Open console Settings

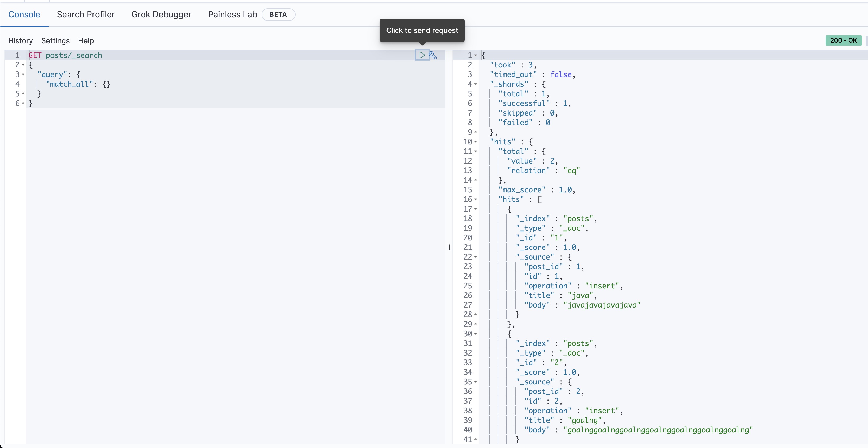(56, 41)
